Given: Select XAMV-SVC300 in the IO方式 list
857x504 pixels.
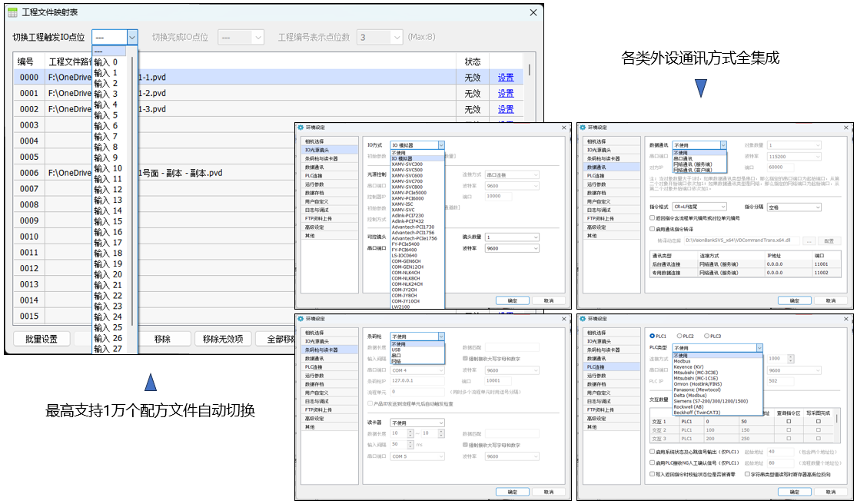Looking at the screenshot, I should tap(407, 164).
